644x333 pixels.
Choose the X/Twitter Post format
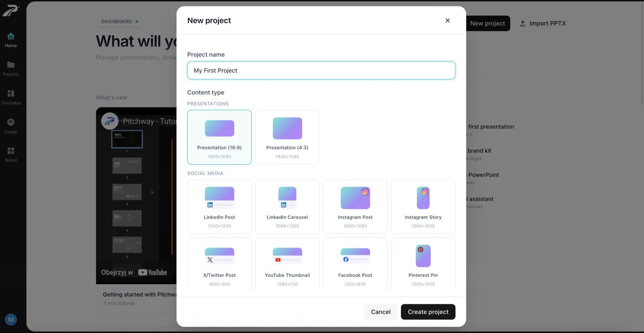click(219, 264)
